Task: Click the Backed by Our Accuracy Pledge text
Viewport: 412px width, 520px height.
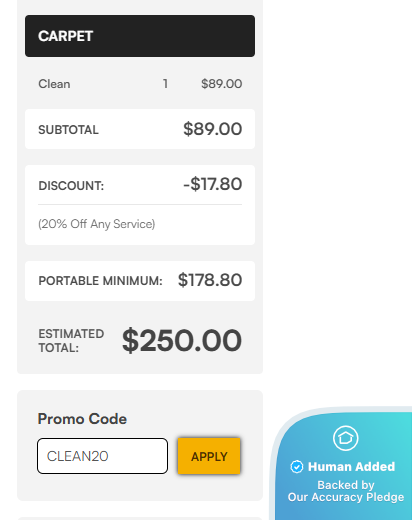Action: (346, 491)
